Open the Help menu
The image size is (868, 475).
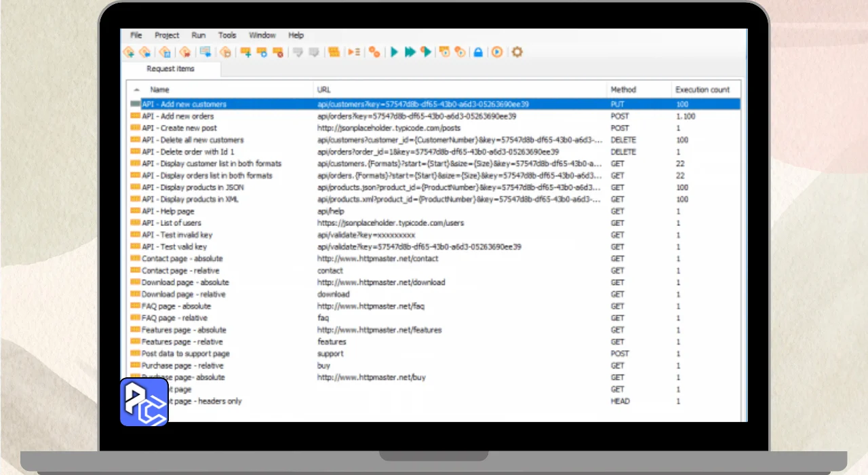coord(296,35)
